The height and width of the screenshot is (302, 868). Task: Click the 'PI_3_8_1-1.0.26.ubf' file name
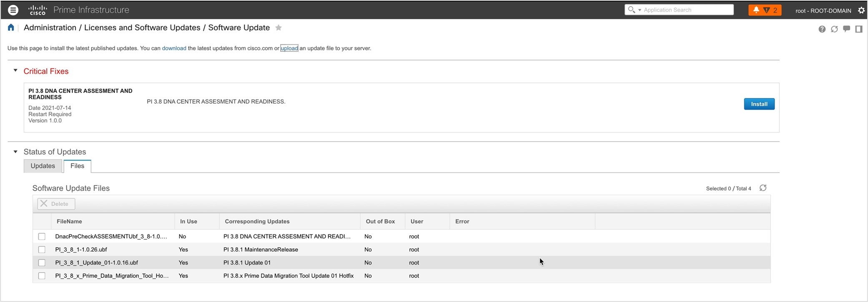(81, 250)
